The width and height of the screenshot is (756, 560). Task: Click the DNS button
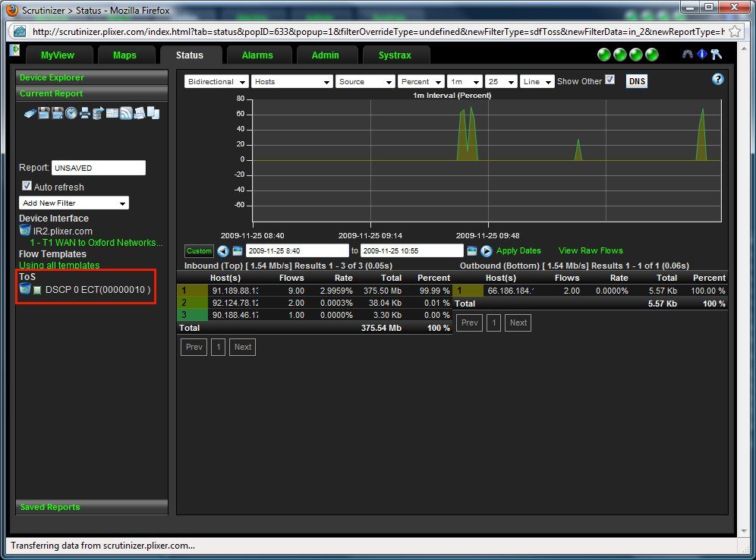click(637, 81)
